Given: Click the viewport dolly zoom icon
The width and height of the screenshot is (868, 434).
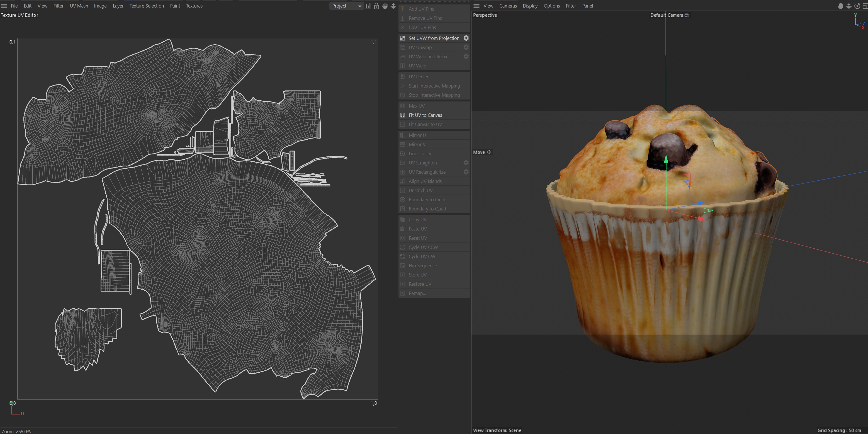Looking at the screenshot, I should (849, 6).
